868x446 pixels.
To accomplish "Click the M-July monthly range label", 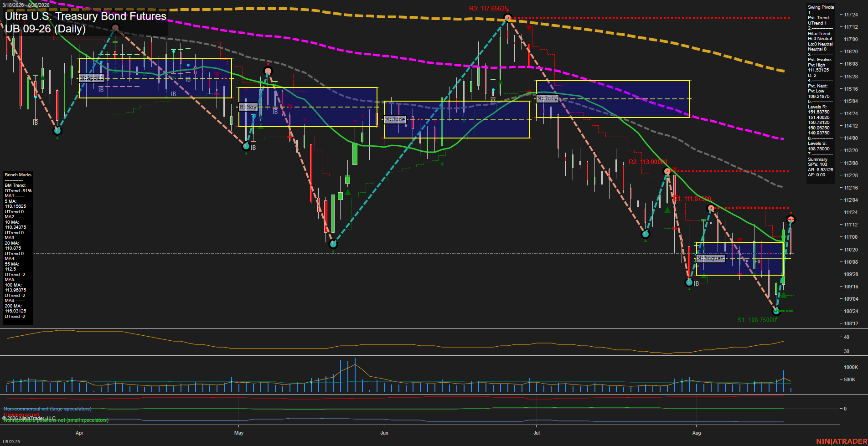I will (547, 98).
